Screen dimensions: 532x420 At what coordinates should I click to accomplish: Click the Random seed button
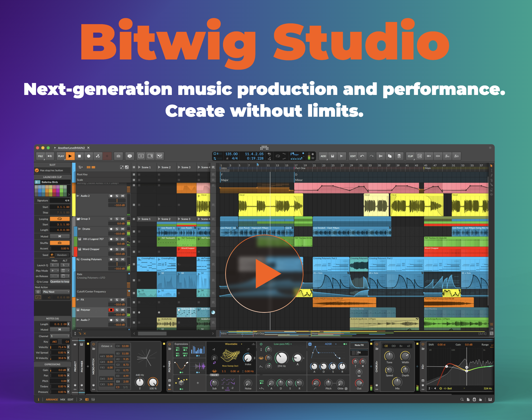pyautogui.click(x=62, y=255)
